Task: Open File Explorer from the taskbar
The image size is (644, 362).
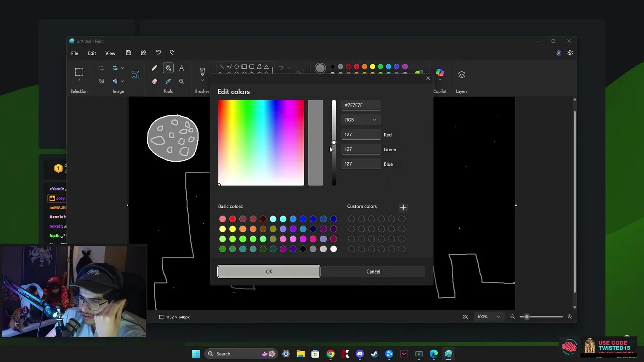Action: [x=300, y=354]
